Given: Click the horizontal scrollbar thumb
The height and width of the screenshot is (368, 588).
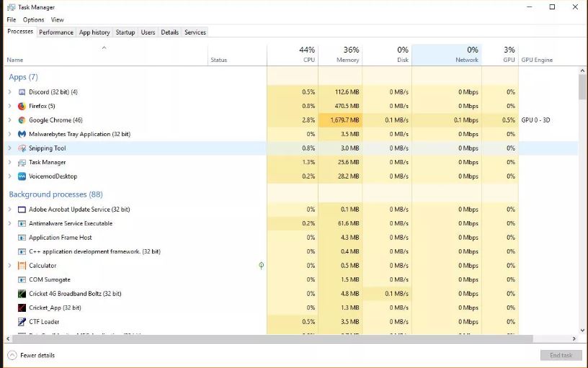Looking at the screenshot, I should click(272, 338).
